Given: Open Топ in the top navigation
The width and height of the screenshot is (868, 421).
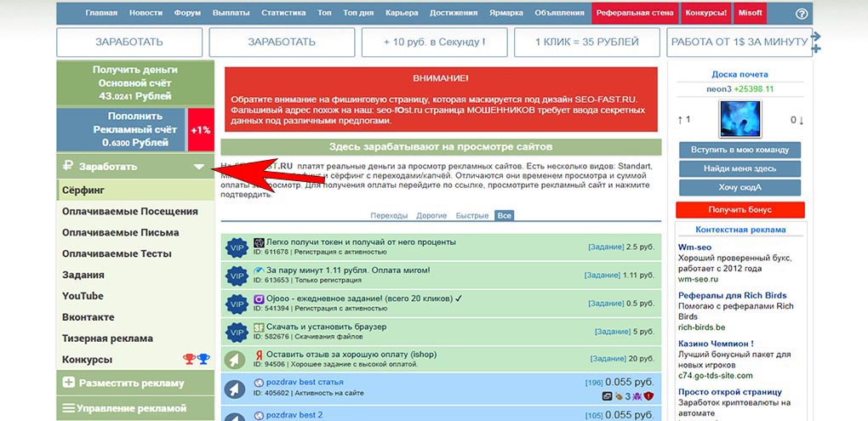Looking at the screenshot, I should tap(324, 13).
